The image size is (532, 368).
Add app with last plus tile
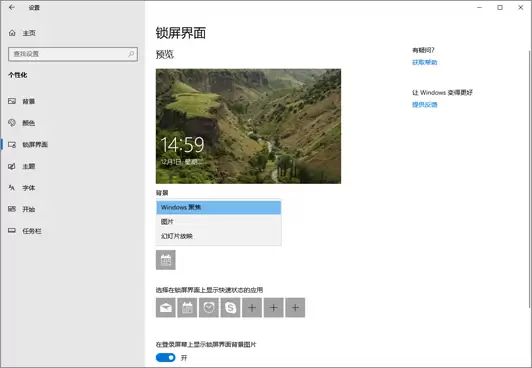[x=295, y=308]
